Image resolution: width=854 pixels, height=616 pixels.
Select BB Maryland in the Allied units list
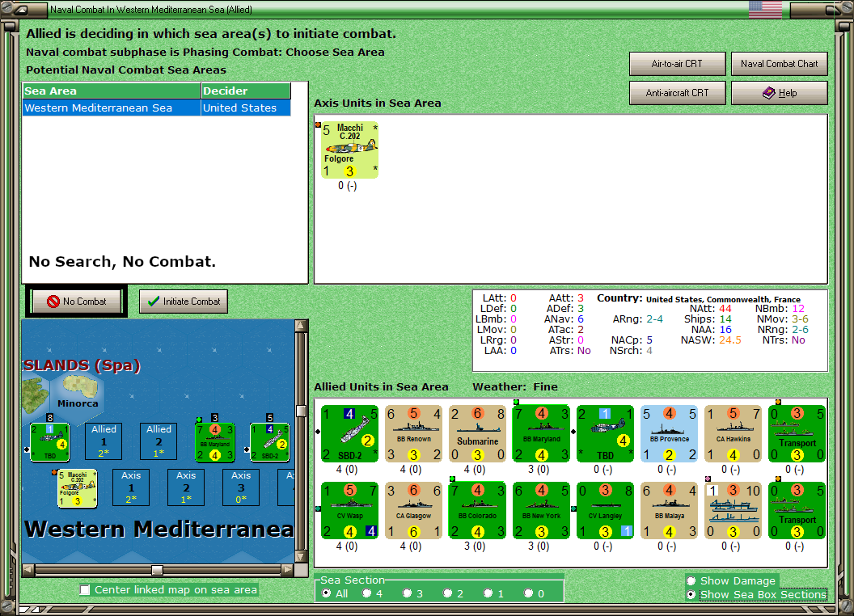[541, 433]
